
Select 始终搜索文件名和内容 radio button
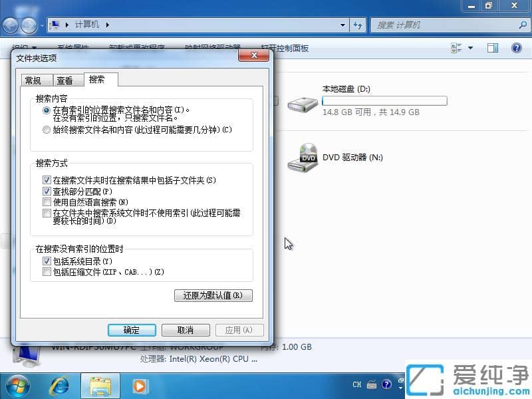point(46,130)
